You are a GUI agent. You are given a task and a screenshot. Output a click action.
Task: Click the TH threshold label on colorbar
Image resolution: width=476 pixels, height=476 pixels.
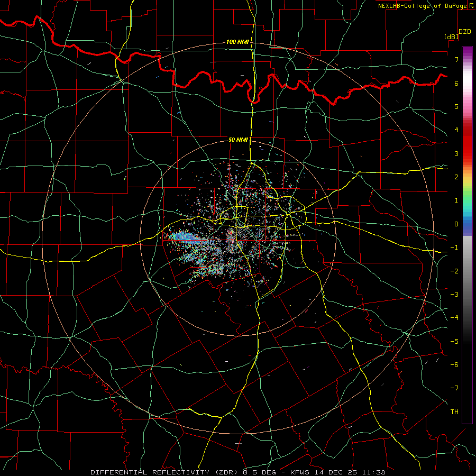(x=454, y=412)
